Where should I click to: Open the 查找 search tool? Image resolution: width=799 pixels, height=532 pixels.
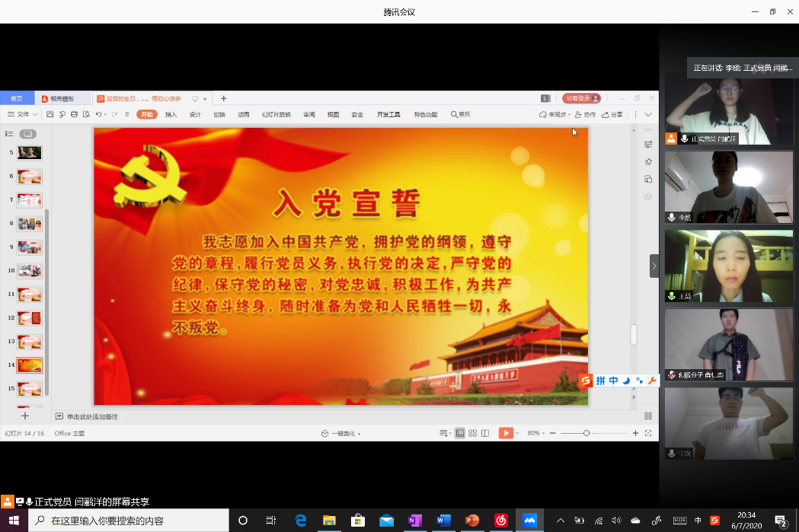coord(461,115)
